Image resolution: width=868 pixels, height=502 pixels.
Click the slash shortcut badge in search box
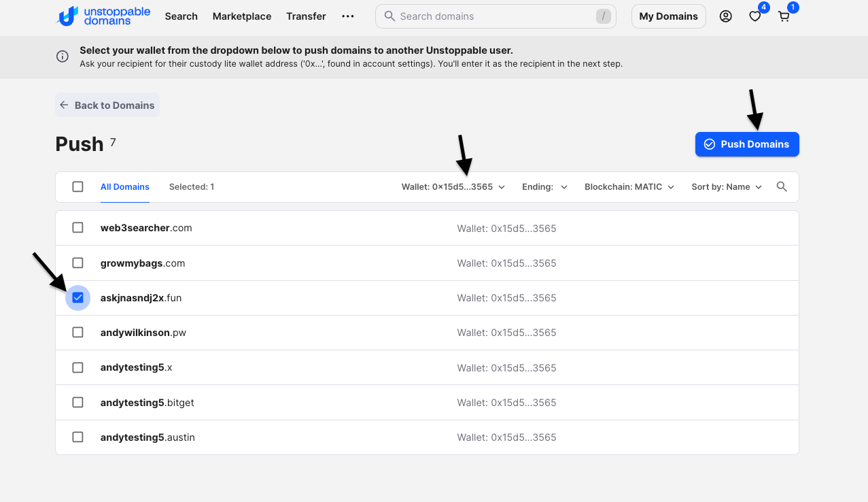coord(603,16)
